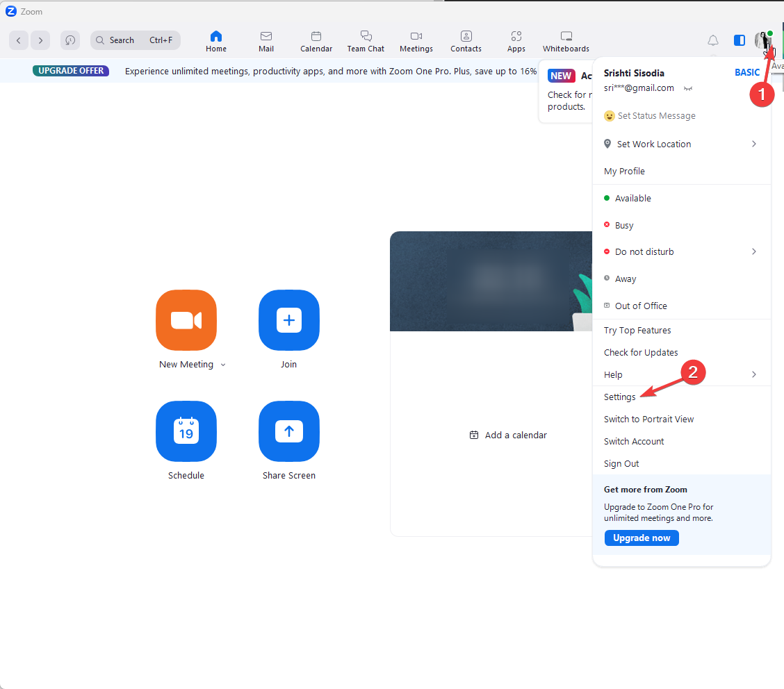Screen dimensions: 784x689
Task: Toggle the side panel icon
Action: click(740, 40)
